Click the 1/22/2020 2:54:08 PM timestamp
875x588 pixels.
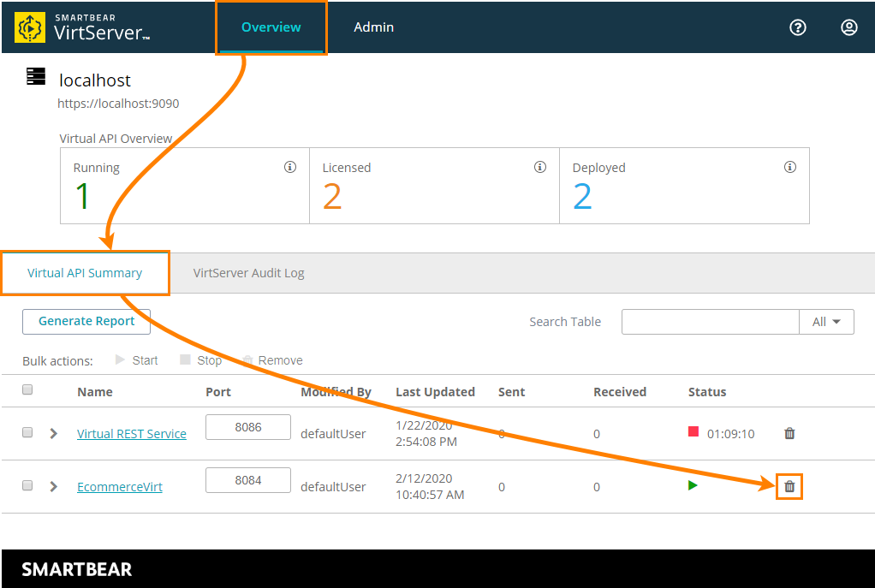(x=426, y=433)
